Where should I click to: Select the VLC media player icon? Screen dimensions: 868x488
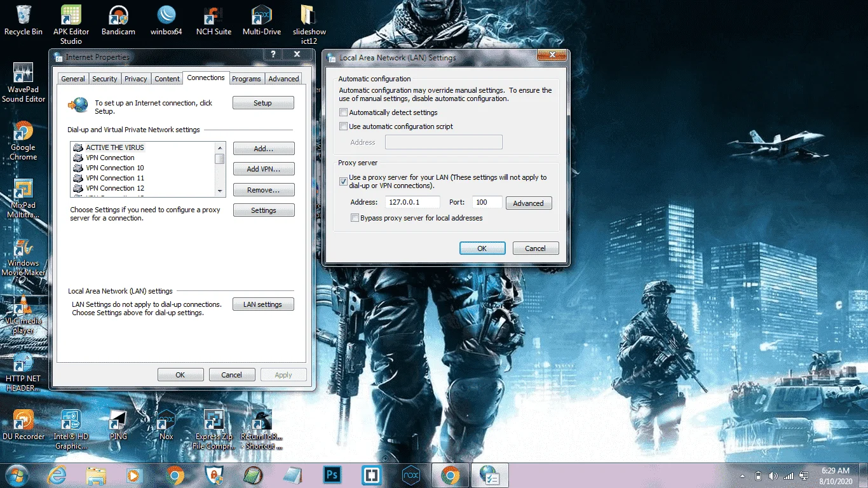(x=24, y=315)
